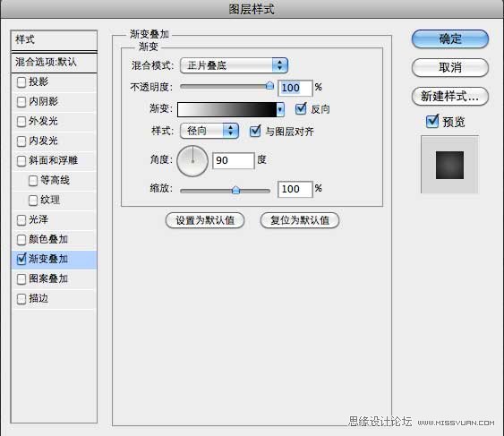Click the black-to-white gradient preview bar

coord(226,109)
